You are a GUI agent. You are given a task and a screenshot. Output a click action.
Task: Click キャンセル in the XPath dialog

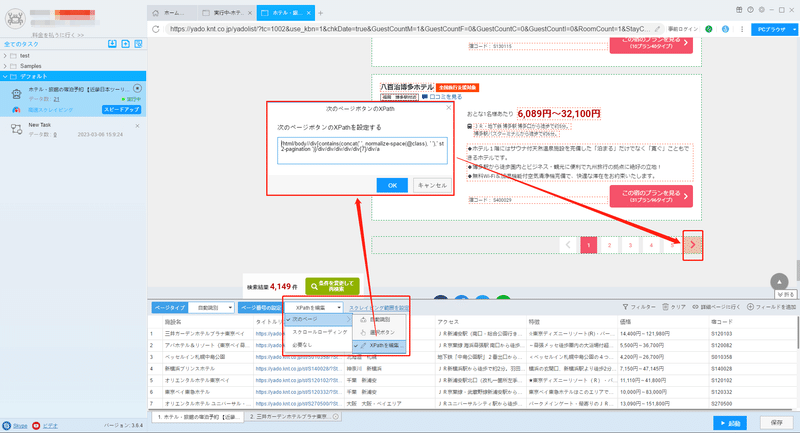pos(432,185)
